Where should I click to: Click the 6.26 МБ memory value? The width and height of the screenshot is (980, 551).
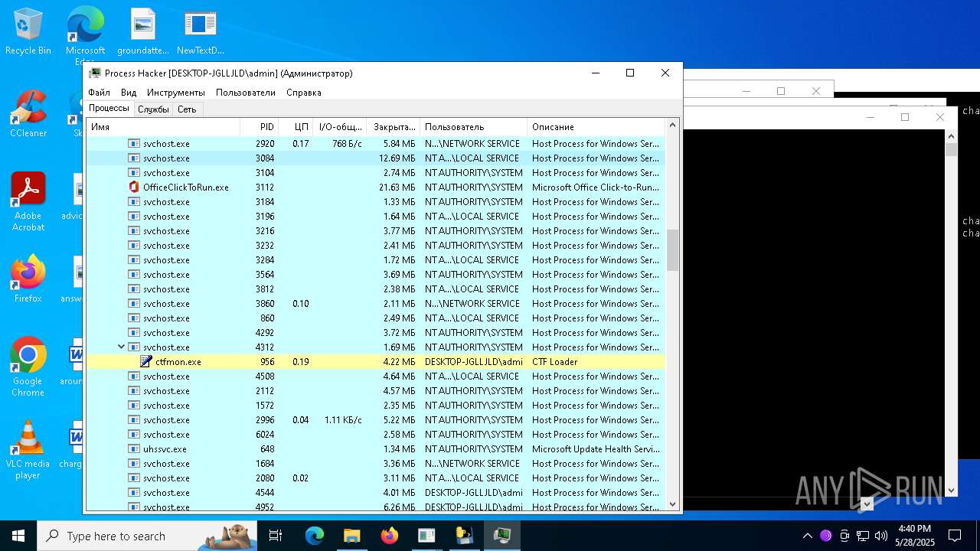(x=399, y=507)
